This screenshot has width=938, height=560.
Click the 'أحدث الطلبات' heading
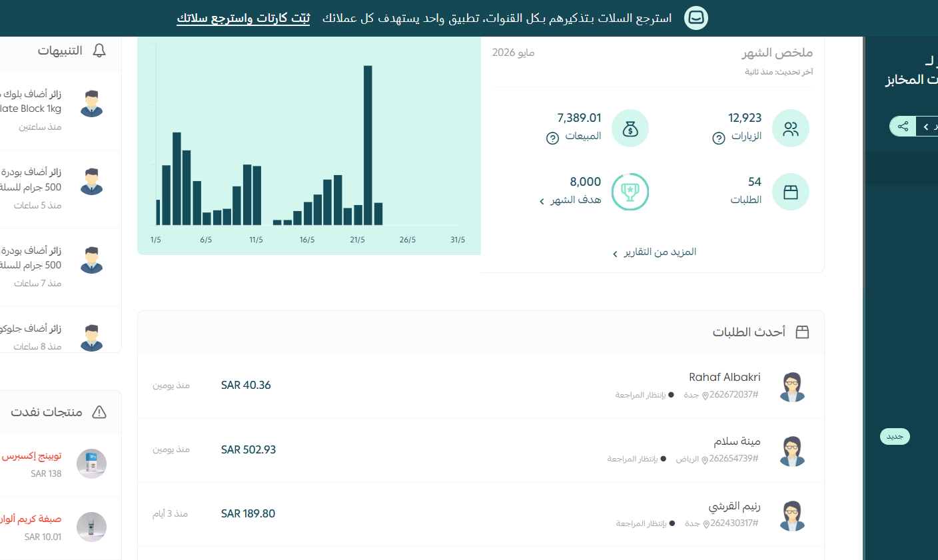(x=749, y=332)
